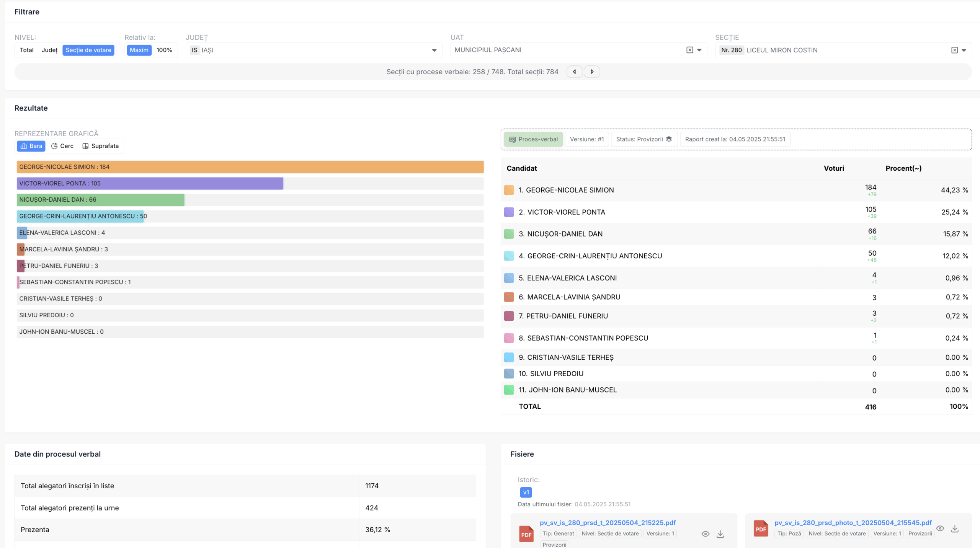Expand the UAT dropdown arrow
980x548 pixels.
pyautogui.click(x=699, y=50)
